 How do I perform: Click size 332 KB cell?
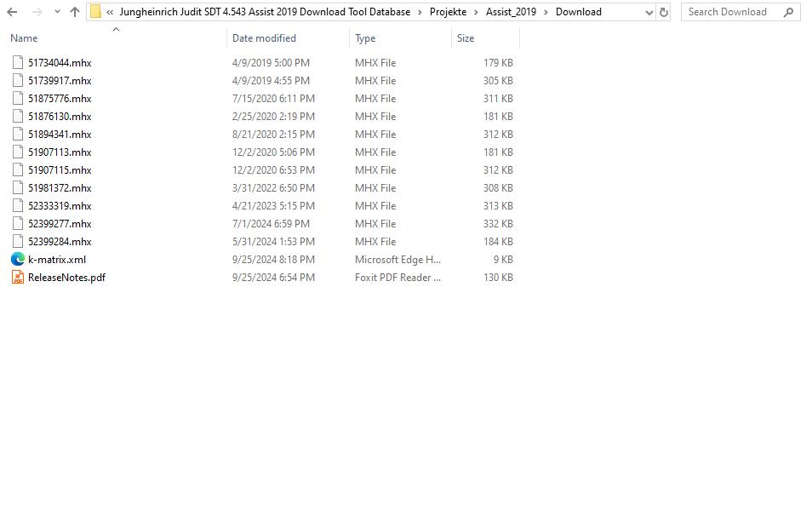[x=498, y=224]
